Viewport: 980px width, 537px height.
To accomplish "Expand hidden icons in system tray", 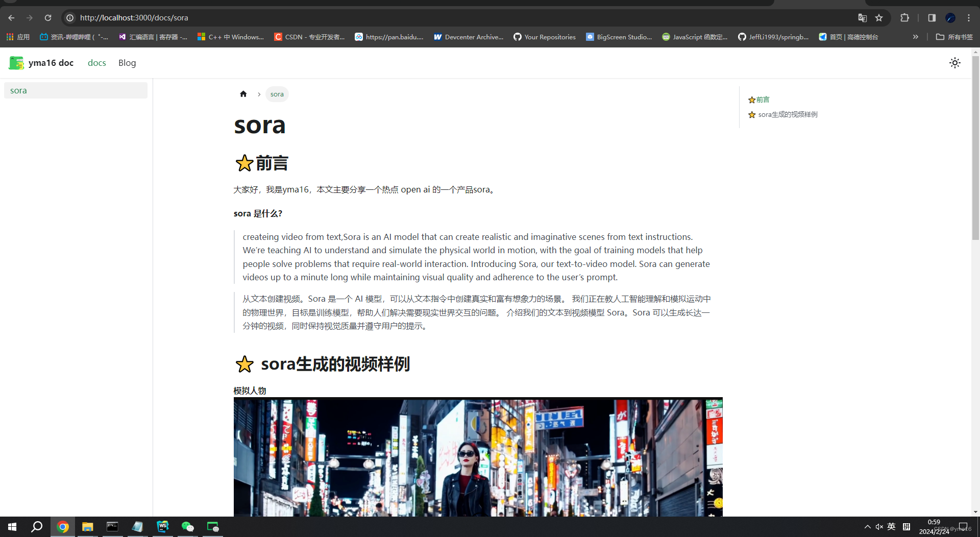I will click(867, 526).
